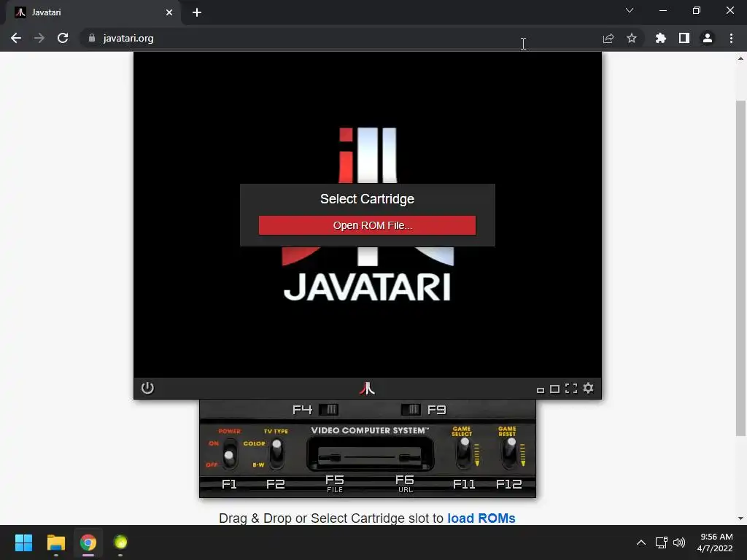The image size is (747, 560).
Task: Click the Open ROM File button
Action: (367, 225)
